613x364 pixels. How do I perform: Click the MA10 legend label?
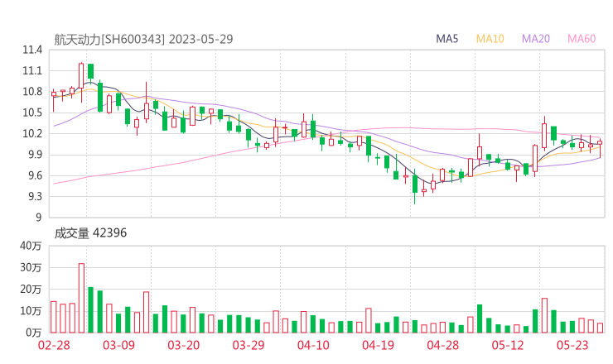coord(490,39)
